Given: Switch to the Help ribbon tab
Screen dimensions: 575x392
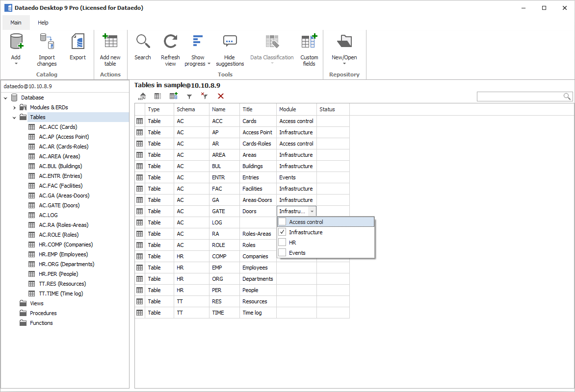Looking at the screenshot, I should point(43,23).
